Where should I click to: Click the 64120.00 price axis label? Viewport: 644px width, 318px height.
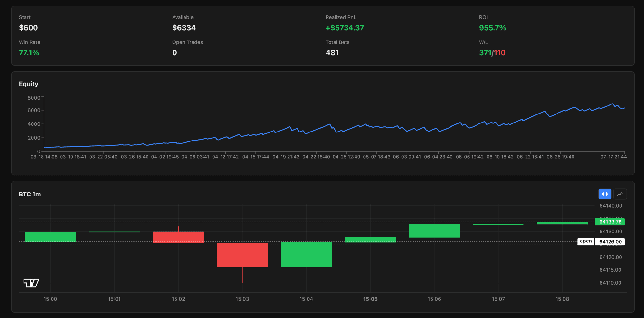click(611, 257)
